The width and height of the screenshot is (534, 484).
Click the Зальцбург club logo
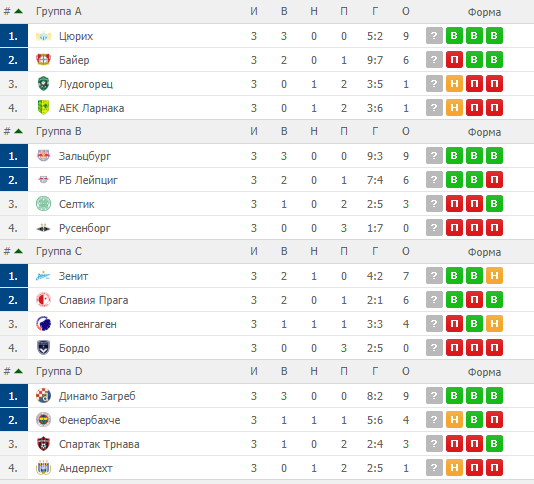[x=43, y=156]
